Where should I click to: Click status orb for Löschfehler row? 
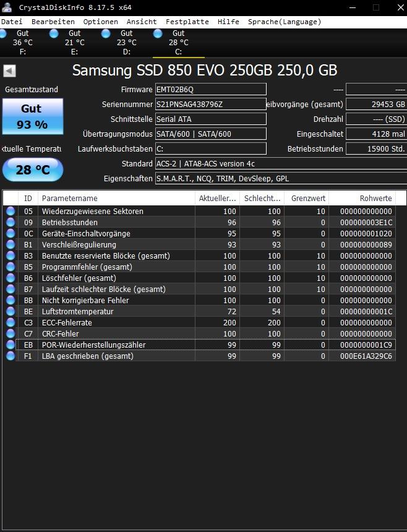click(x=11, y=278)
